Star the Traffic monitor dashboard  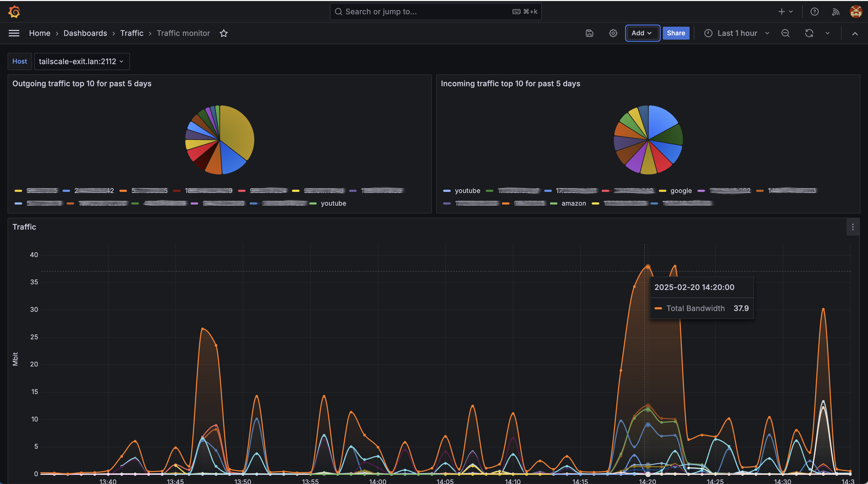[224, 33]
